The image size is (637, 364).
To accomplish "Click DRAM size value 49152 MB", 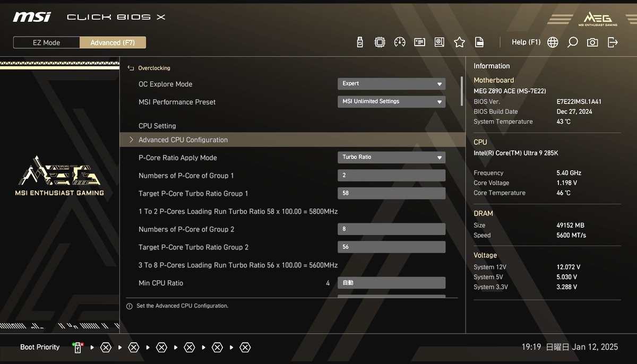I will point(570,226).
